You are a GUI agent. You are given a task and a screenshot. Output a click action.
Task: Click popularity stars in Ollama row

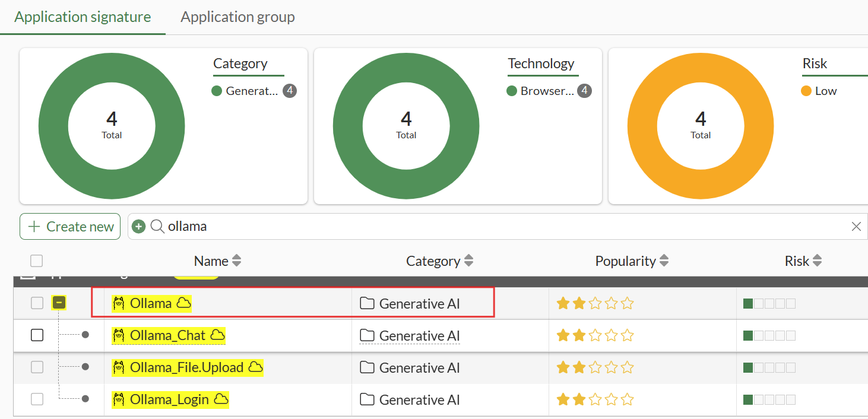[x=595, y=303]
